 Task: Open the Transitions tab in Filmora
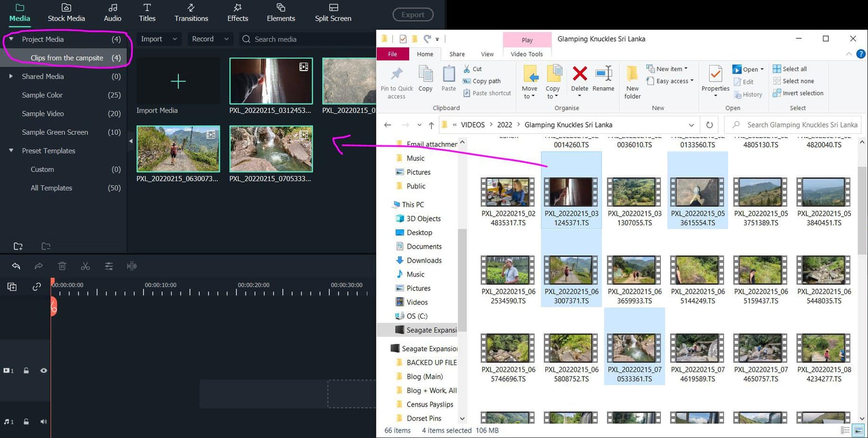pos(191,13)
